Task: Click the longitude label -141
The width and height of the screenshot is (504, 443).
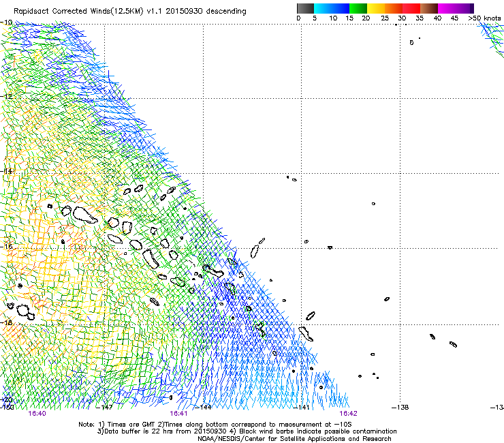Action: pyautogui.click(x=301, y=408)
